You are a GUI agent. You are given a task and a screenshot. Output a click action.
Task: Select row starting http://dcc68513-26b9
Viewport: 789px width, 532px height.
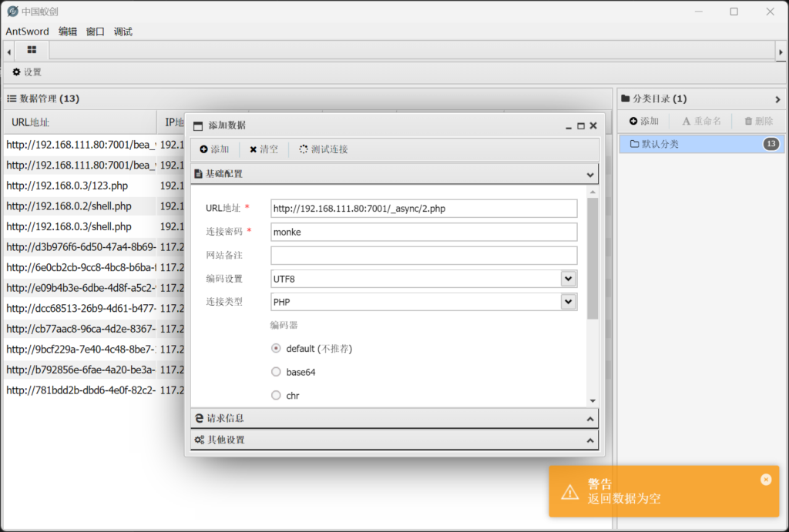pos(94,308)
